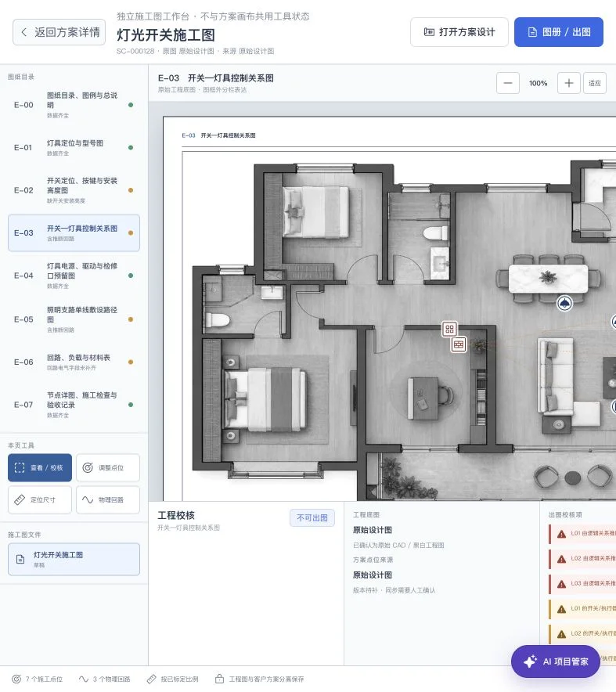Screen dimensions: 616x692
Task: Zoom out with the minus icon
Action: 507,83
